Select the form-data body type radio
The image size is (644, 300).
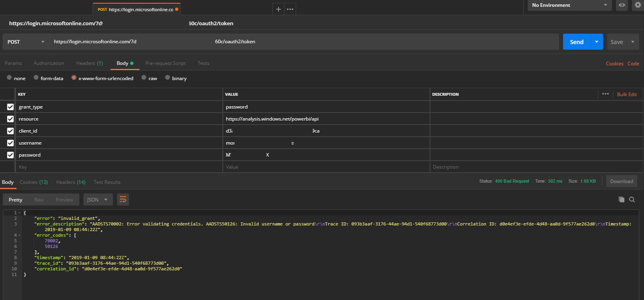(36, 78)
